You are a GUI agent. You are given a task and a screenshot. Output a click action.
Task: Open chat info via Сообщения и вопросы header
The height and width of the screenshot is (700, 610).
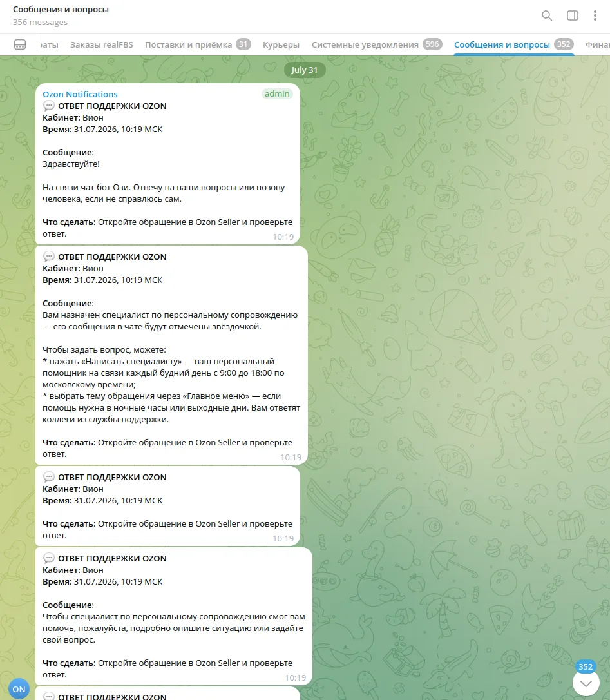click(61, 10)
